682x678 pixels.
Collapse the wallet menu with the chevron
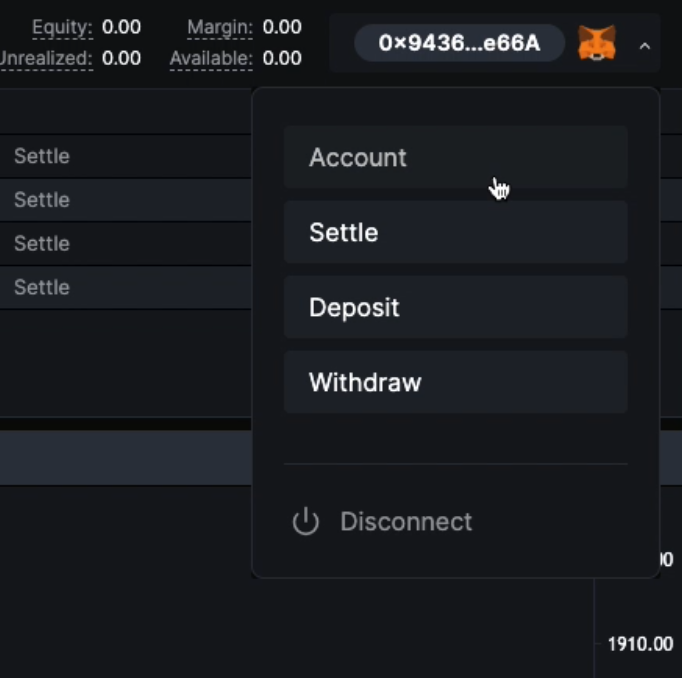pyautogui.click(x=645, y=45)
